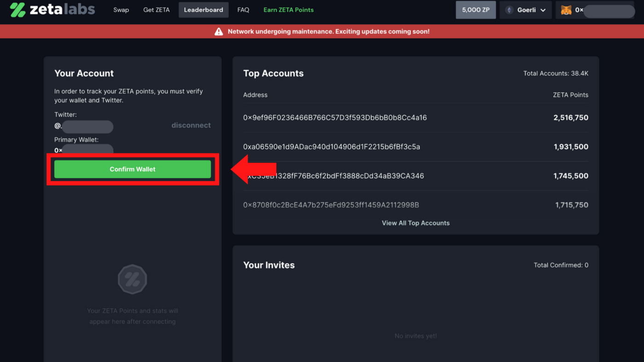Click the ZetaLabs logo icon

pos(18,10)
